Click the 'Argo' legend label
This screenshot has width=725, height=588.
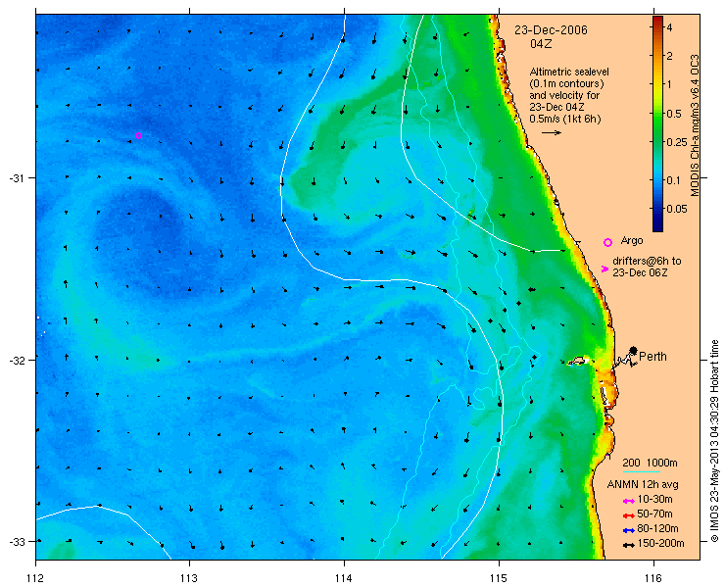pyautogui.click(x=632, y=241)
